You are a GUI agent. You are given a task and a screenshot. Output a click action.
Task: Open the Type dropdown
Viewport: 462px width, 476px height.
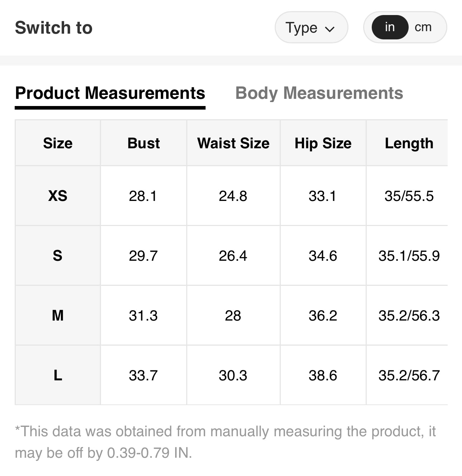(310, 28)
